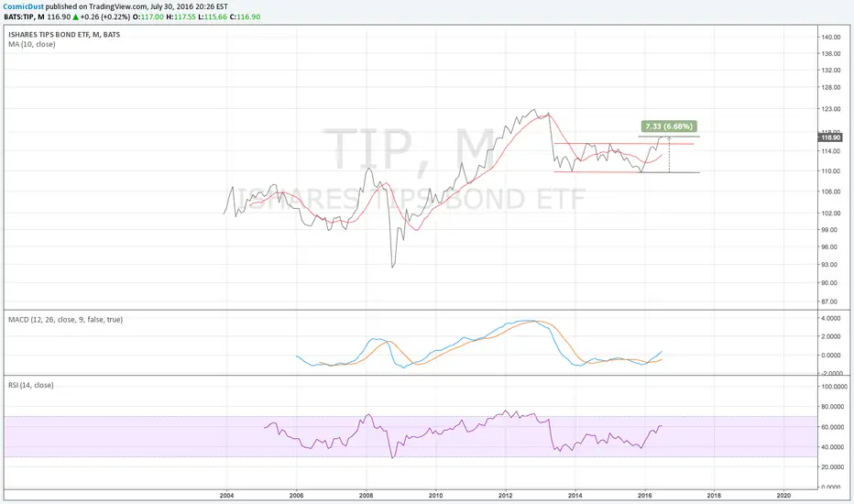Image resolution: width=854 pixels, height=504 pixels.
Task: Click the 128.00 price axis label
Action: [x=831, y=87]
